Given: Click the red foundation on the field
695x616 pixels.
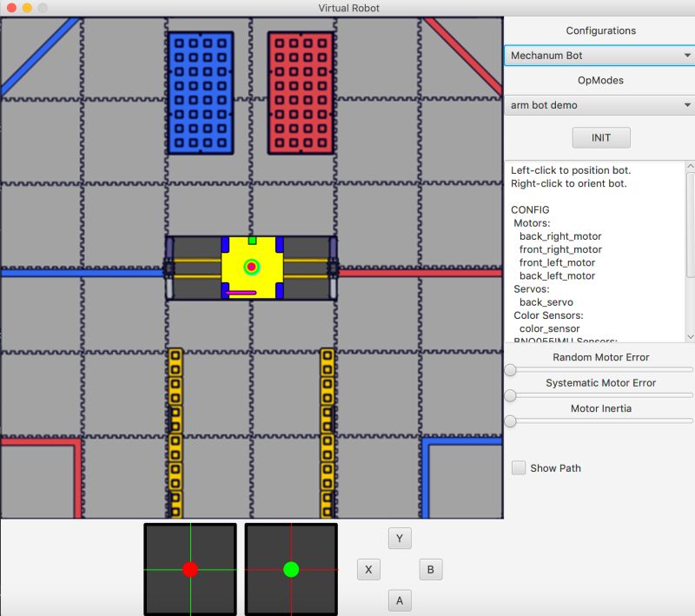Looking at the screenshot, I should pyautogui.click(x=301, y=93).
